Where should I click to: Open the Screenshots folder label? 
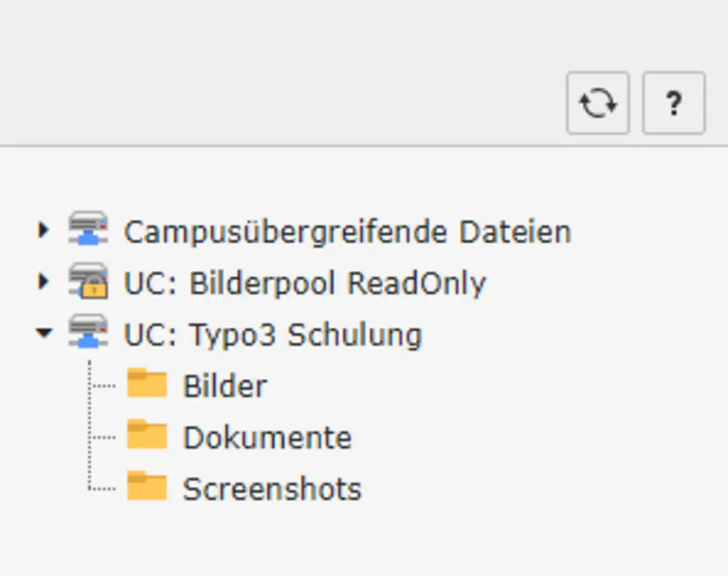pyautogui.click(x=272, y=489)
